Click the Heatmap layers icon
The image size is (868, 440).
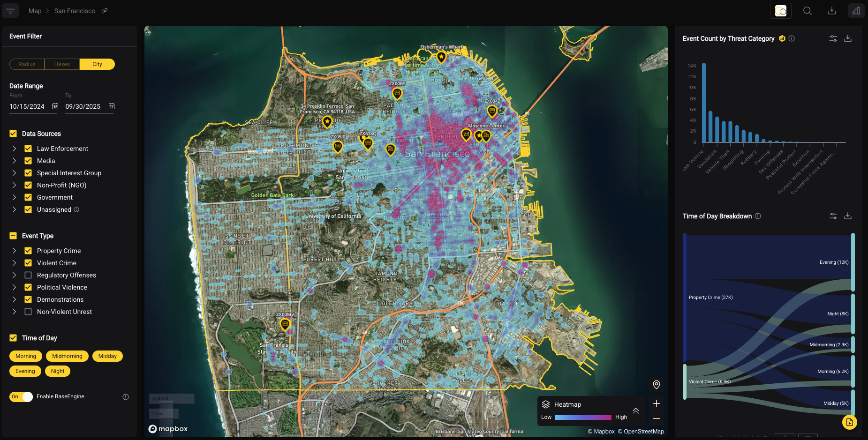[x=546, y=404]
